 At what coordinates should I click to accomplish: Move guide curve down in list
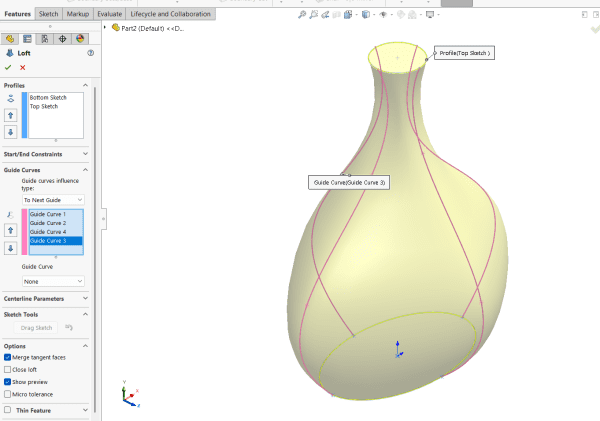tap(10, 248)
